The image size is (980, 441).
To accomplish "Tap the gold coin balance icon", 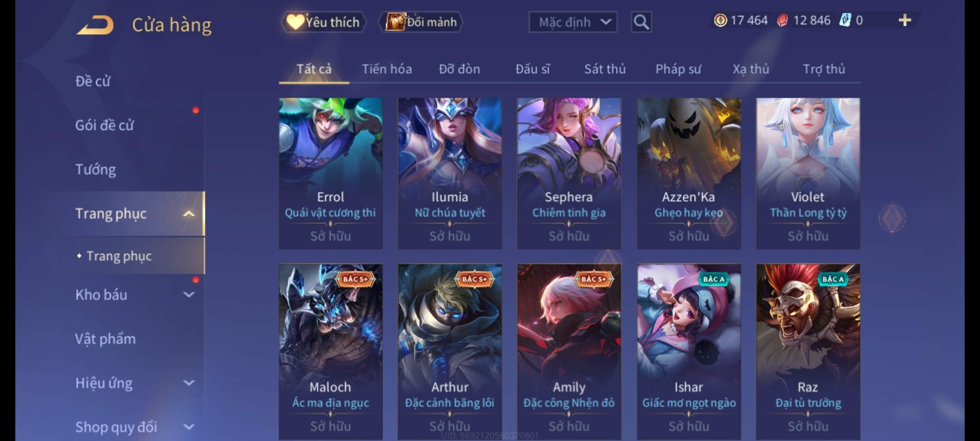I will (x=720, y=20).
